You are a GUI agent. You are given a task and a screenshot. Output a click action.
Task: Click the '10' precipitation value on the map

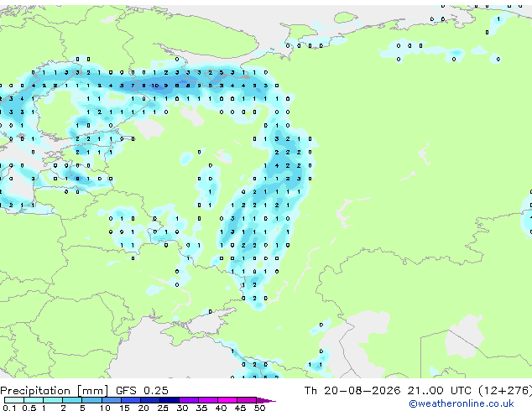154,86
